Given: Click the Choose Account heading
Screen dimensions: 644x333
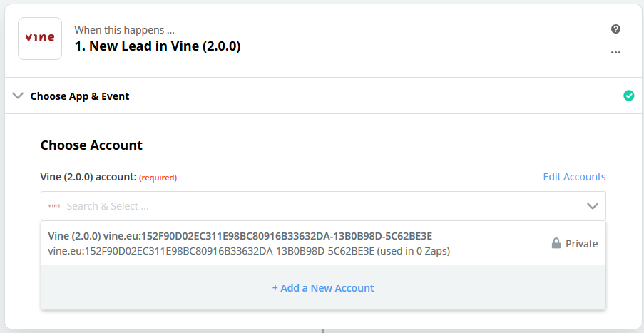Looking at the screenshot, I should [x=91, y=145].
